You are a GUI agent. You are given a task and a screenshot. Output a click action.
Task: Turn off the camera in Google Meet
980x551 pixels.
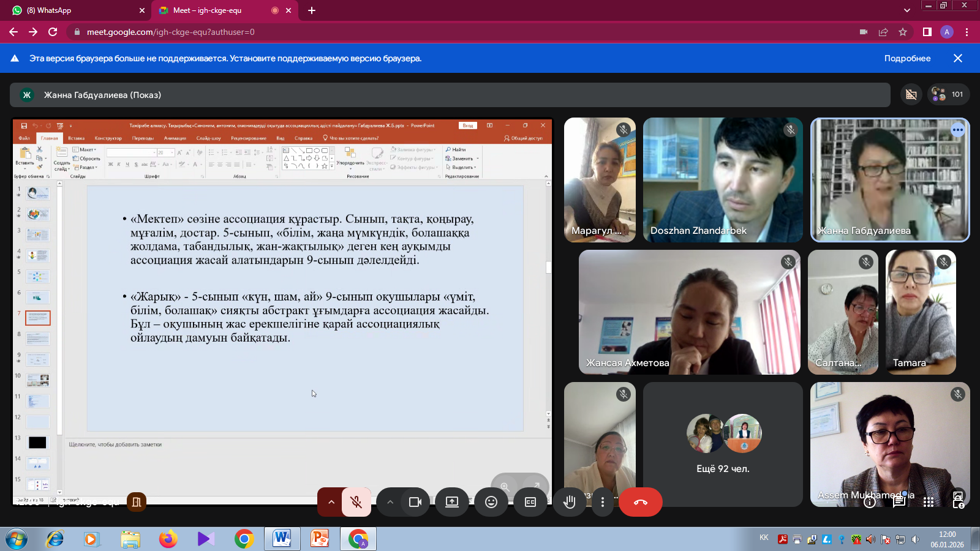[x=416, y=502]
